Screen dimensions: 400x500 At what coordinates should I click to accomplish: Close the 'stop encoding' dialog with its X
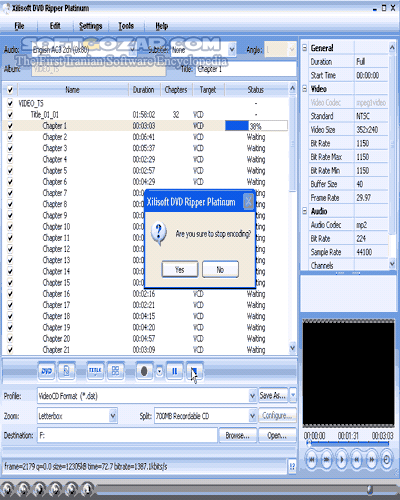click(248, 202)
